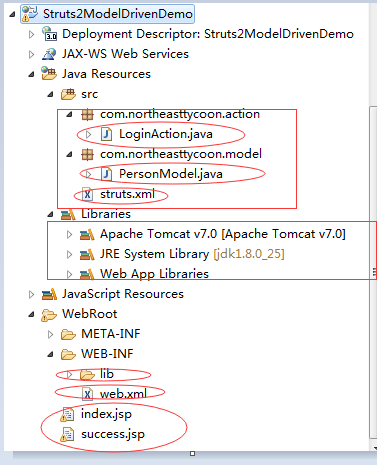The image size is (377, 465).
Task: Click the struts.xml file icon
Action: pos(87,194)
